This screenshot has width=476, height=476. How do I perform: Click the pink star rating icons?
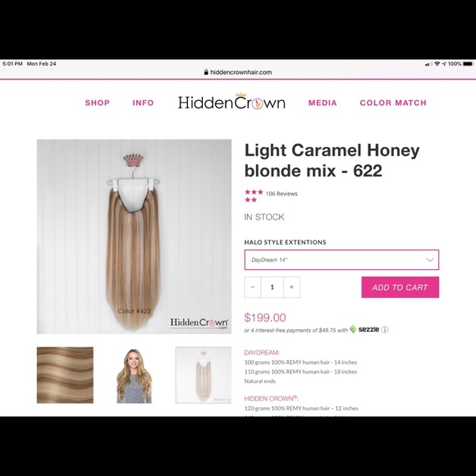(x=254, y=196)
